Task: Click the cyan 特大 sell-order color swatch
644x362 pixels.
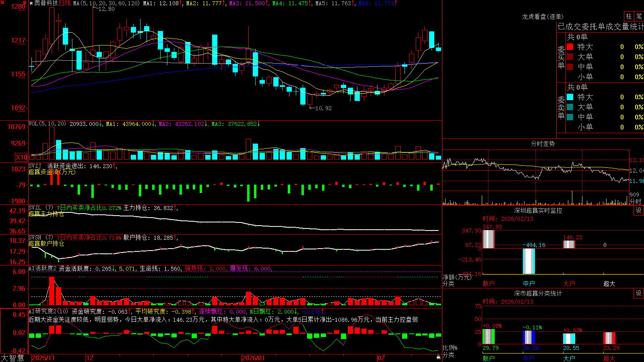Action: 570,97
